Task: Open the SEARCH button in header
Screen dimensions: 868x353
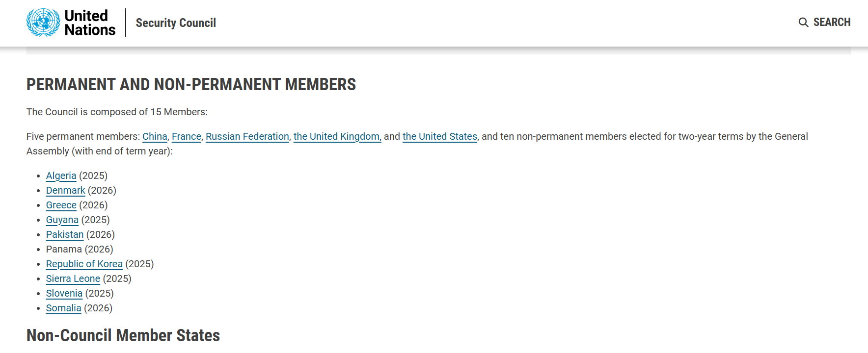Action: (832, 23)
